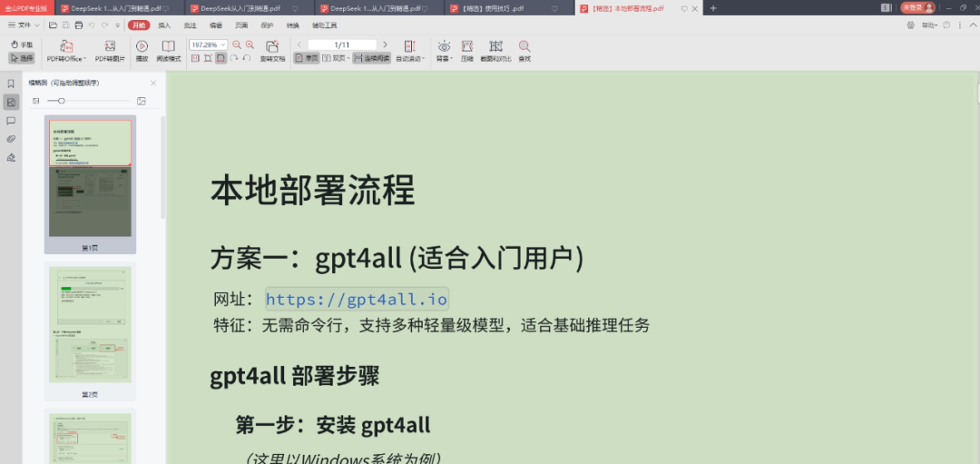The height and width of the screenshot is (464, 980).
Task: Click the fit page view icon
Action: point(208,58)
